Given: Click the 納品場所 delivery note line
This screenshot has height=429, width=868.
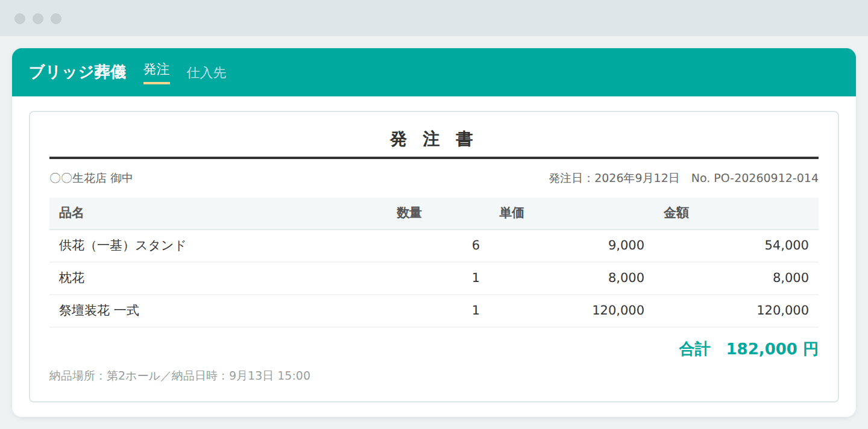Looking at the screenshot, I should pyautogui.click(x=180, y=376).
